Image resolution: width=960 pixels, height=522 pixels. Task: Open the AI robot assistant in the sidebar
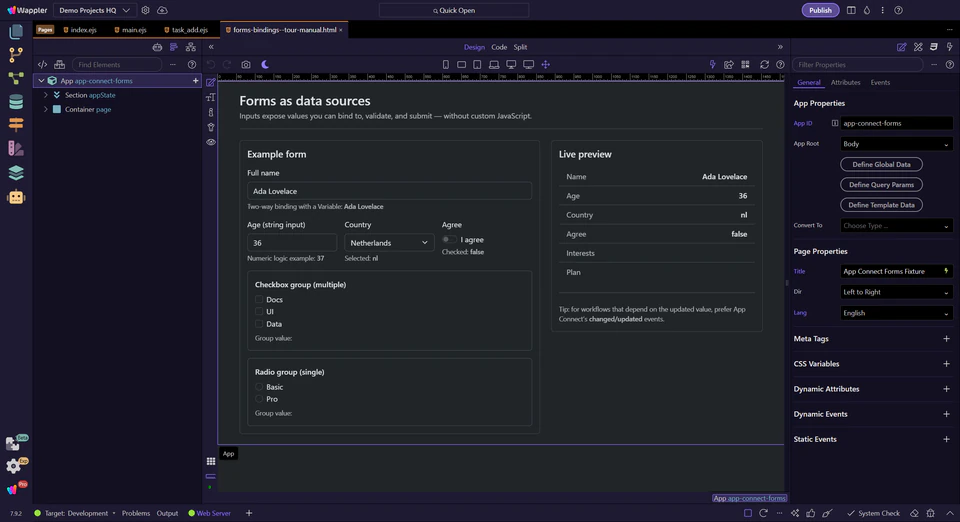point(16,197)
